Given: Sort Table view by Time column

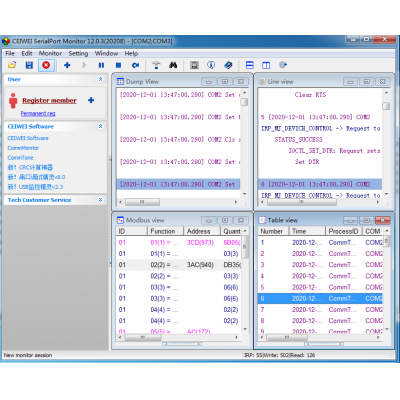Looking at the screenshot, I should [307, 231].
